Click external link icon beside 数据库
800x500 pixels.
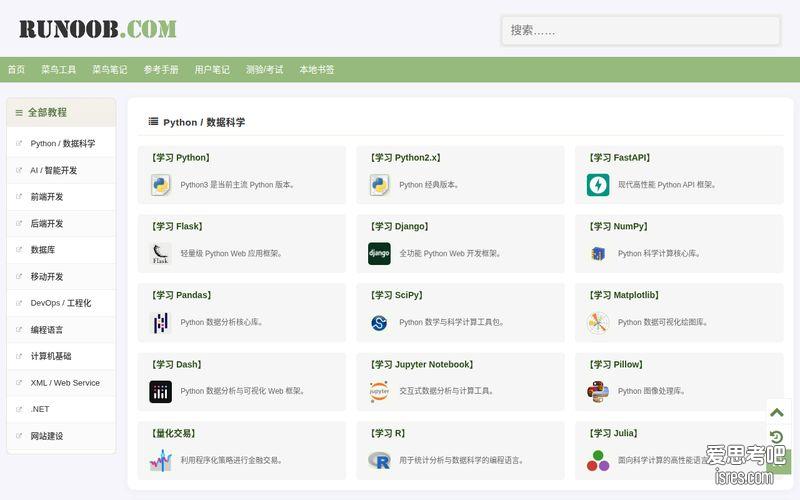[x=19, y=249]
